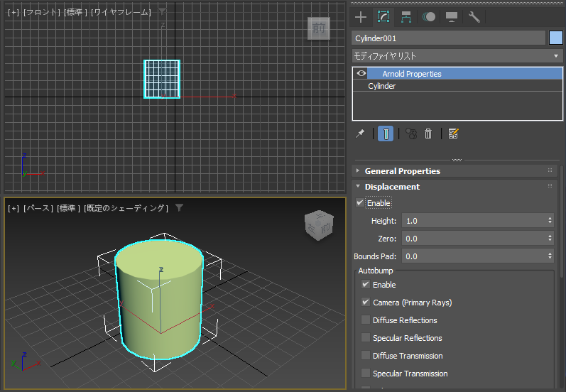Enable Diffuse Transmission checkbox
This screenshot has width=566, height=392.
[x=366, y=355]
